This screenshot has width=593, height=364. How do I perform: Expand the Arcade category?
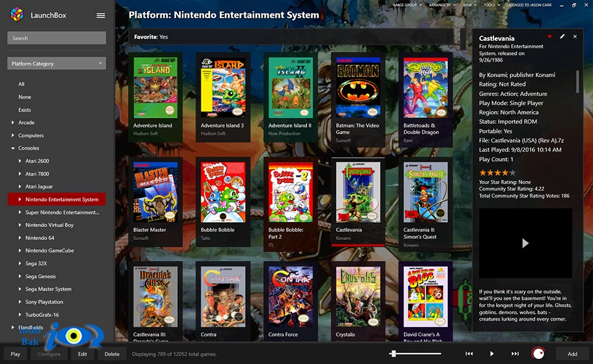pyautogui.click(x=13, y=122)
